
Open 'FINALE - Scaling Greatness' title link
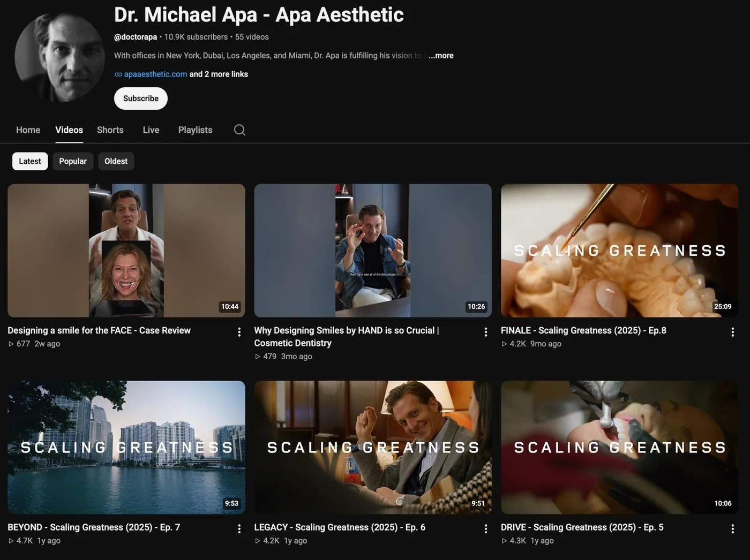pyautogui.click(x=583, y=330)
